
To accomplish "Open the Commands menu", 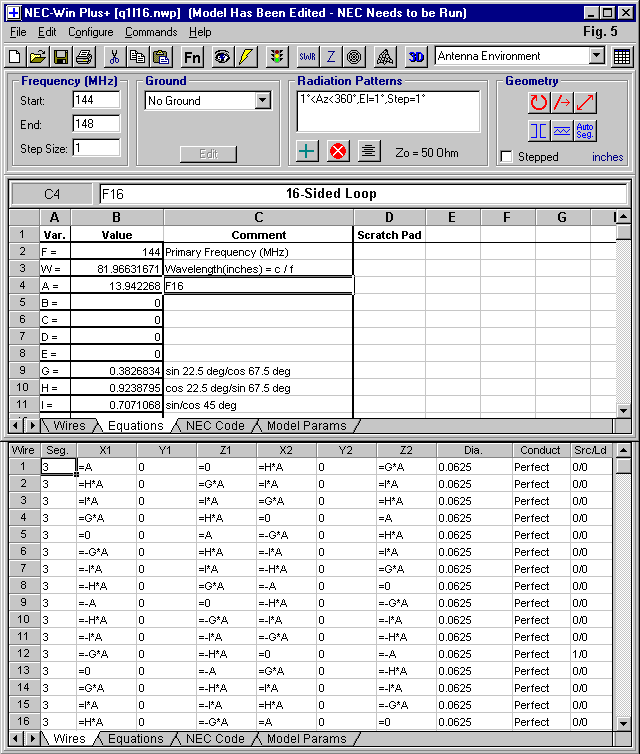I will (x=150, y=32).
